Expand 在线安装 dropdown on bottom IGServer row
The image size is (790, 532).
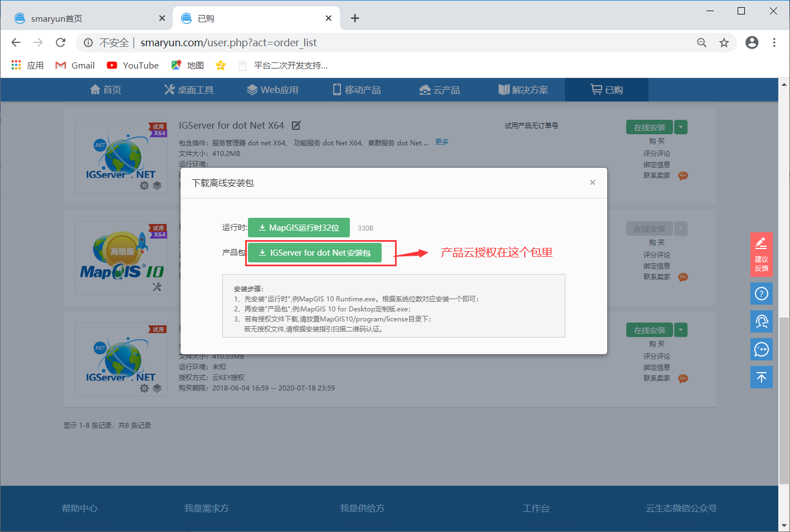680,330
